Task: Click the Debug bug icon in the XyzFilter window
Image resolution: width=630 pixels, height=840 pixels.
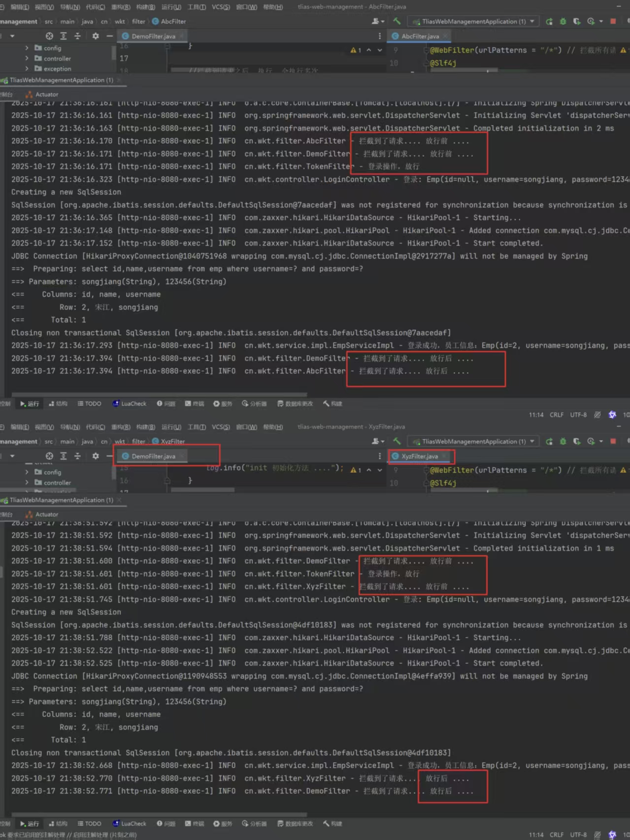Action: click(x=563, y=442)
